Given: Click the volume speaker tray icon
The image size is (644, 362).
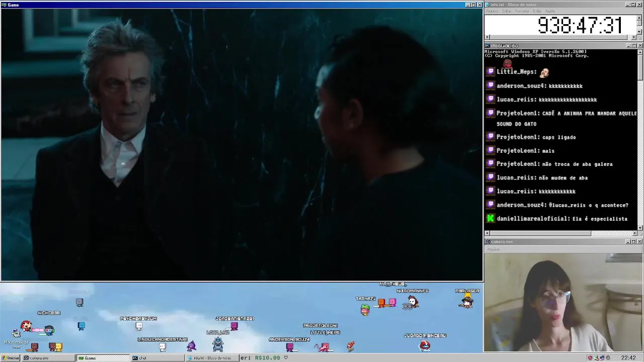Looking at the screenshot, I should 608,358.
